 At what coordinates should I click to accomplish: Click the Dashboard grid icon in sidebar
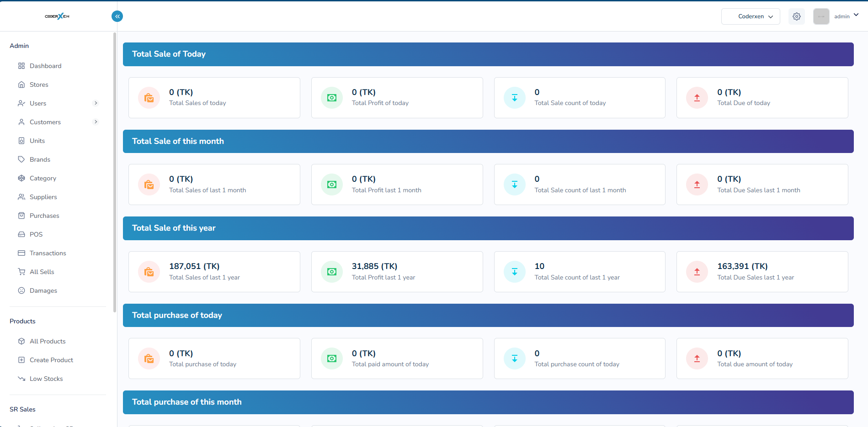(21, 66)
